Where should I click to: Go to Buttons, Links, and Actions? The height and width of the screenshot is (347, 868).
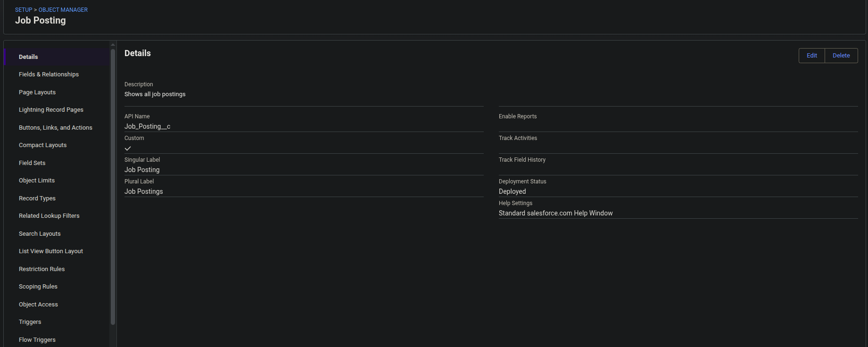click(56, 128)
